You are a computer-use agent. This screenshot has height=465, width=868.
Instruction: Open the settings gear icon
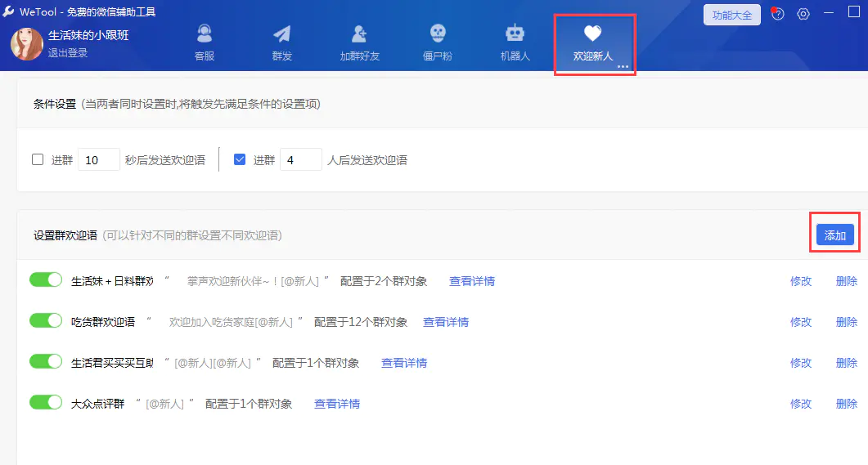click(803, 14)
